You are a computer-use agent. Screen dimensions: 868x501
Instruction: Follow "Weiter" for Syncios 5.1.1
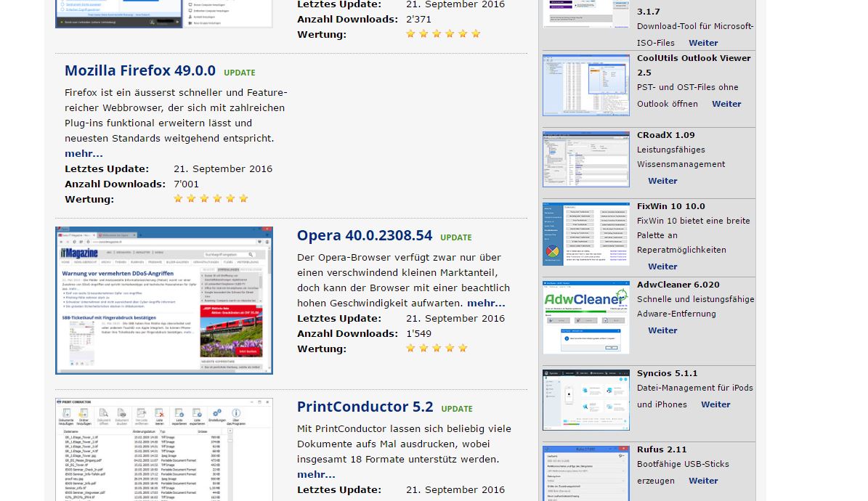click(x=715, y=404)
